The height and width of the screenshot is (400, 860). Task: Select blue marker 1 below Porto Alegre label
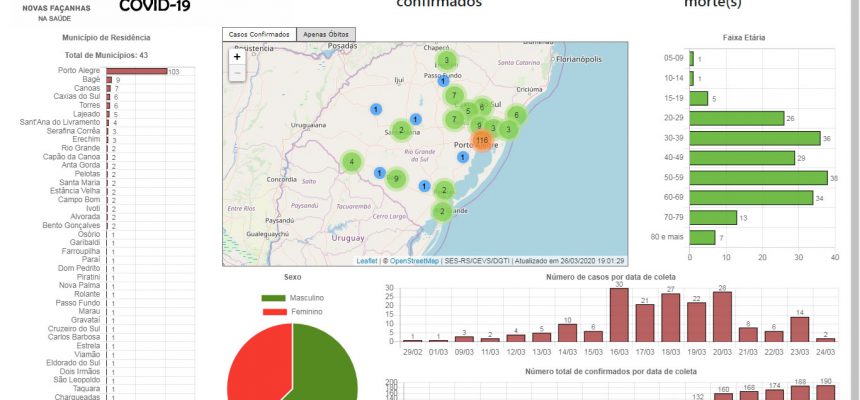pyautogui.click(x=463, y=157)
